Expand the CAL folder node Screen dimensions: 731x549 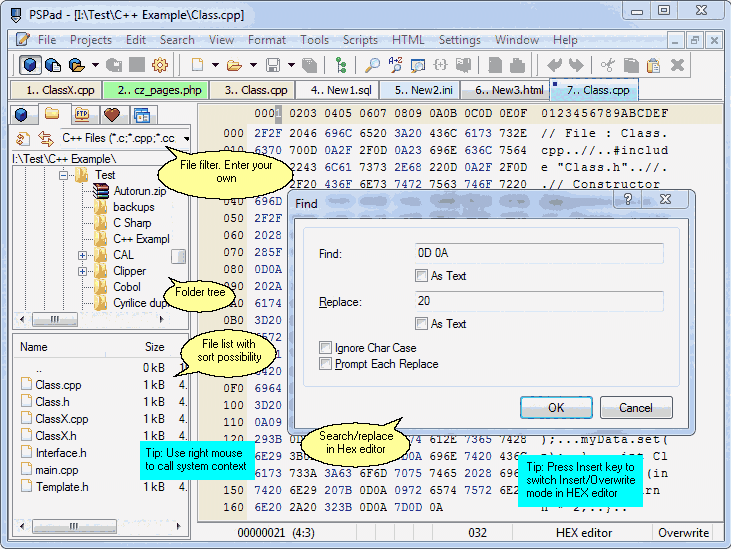pos(83,255)
